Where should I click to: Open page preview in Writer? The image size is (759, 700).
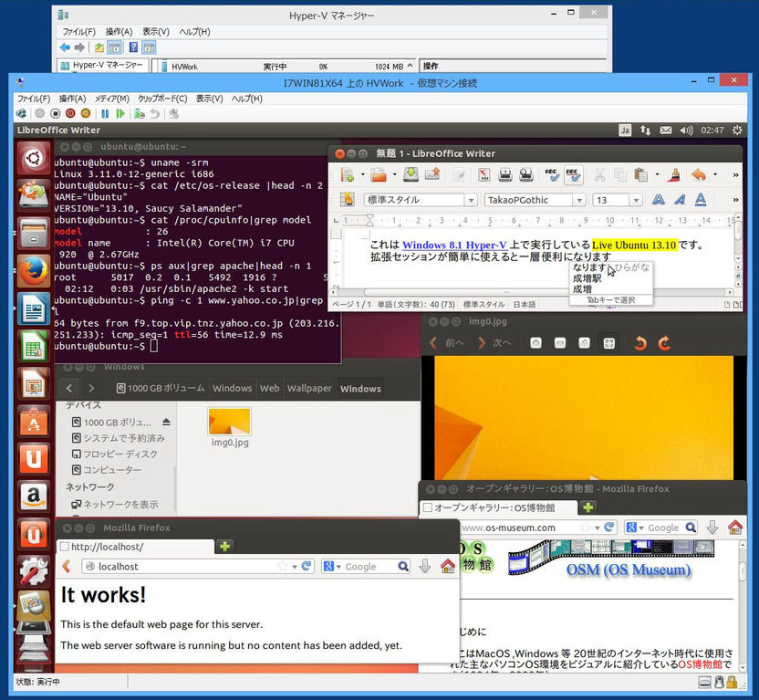526,175
